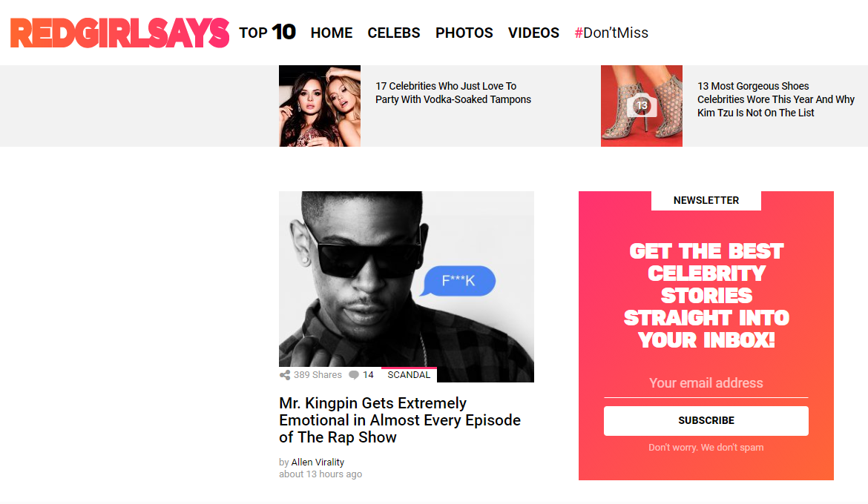Open the VIDEOS section
Image resolution: width=868 pixels, height=504 pixels.
(533, 33)
